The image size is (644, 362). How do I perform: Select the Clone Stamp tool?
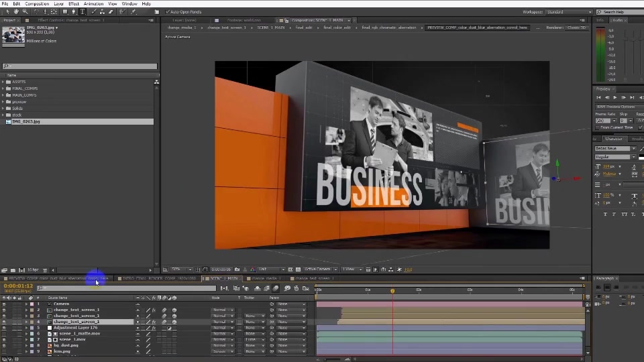point(102,12)
